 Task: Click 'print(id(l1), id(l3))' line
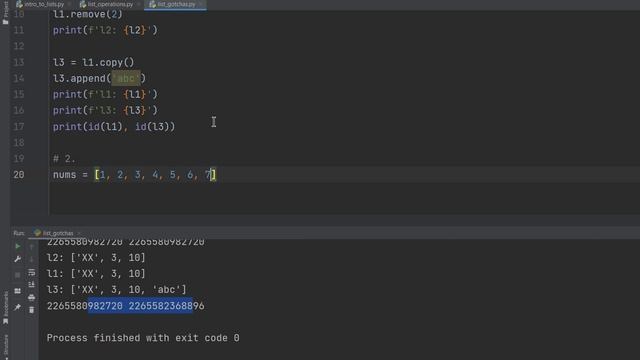[x=114, y=127]
